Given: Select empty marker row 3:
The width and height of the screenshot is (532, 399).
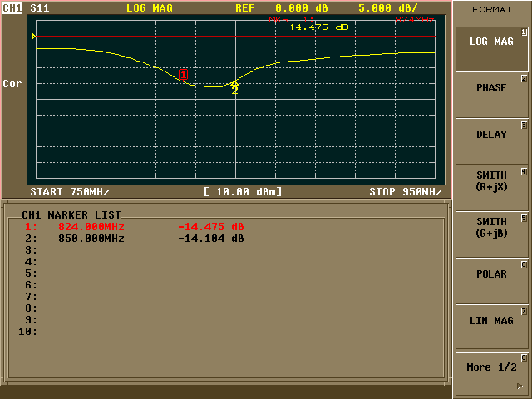Looking at the screenshot, I should tap(32, 250).
